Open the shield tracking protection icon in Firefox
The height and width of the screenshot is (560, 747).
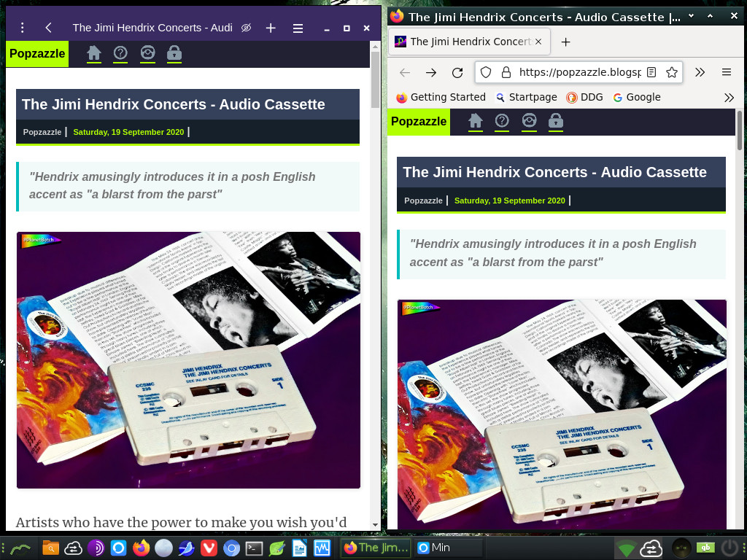485,72
